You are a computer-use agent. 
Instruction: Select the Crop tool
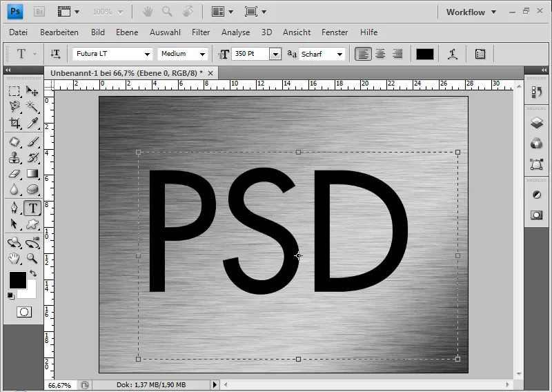point(14,123)
